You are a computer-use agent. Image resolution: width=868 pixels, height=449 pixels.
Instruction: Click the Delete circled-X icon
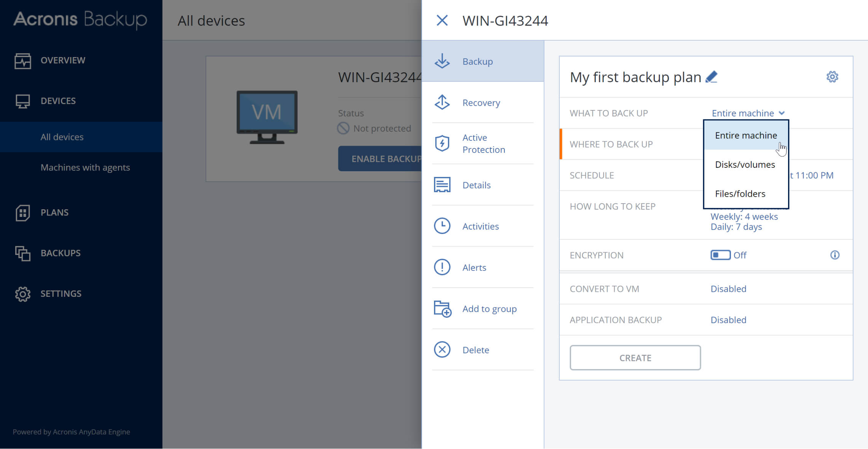(442, 350)
